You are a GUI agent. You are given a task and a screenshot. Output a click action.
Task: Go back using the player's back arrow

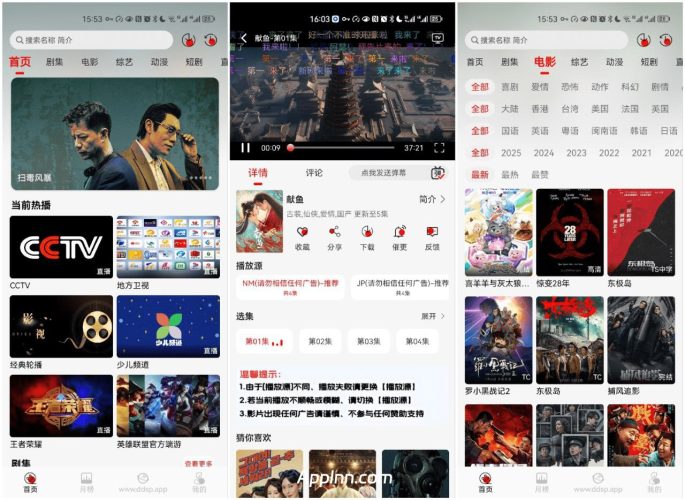coord(244,38)
